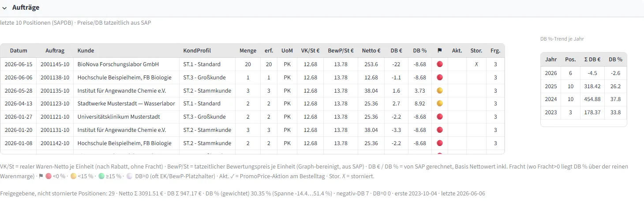
Task: Click red status dot for order 2001131-10
Action: pos(439,130)
